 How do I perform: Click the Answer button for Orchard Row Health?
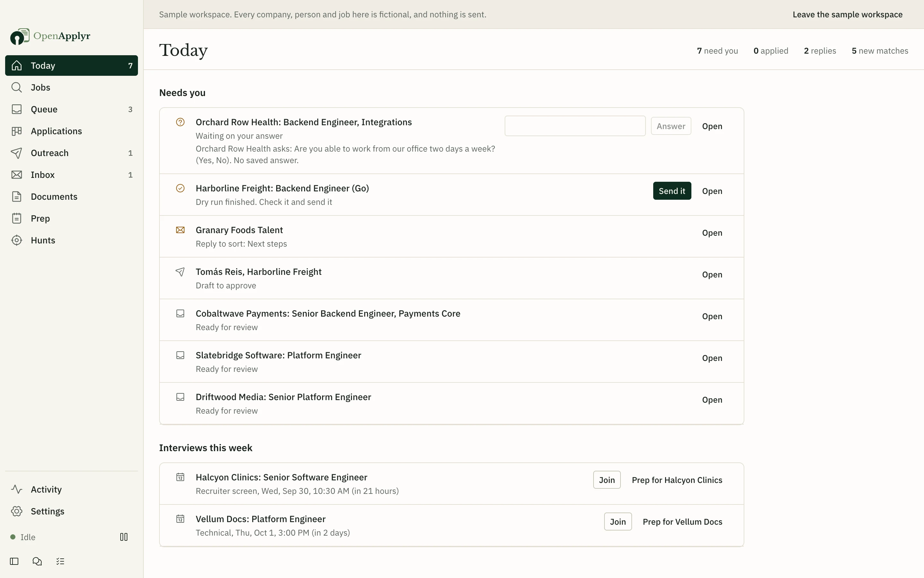(671, 126)
